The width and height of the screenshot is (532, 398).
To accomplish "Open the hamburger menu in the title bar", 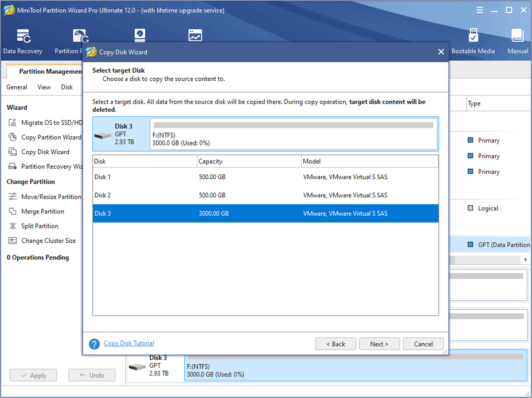I will coord(480,10).
